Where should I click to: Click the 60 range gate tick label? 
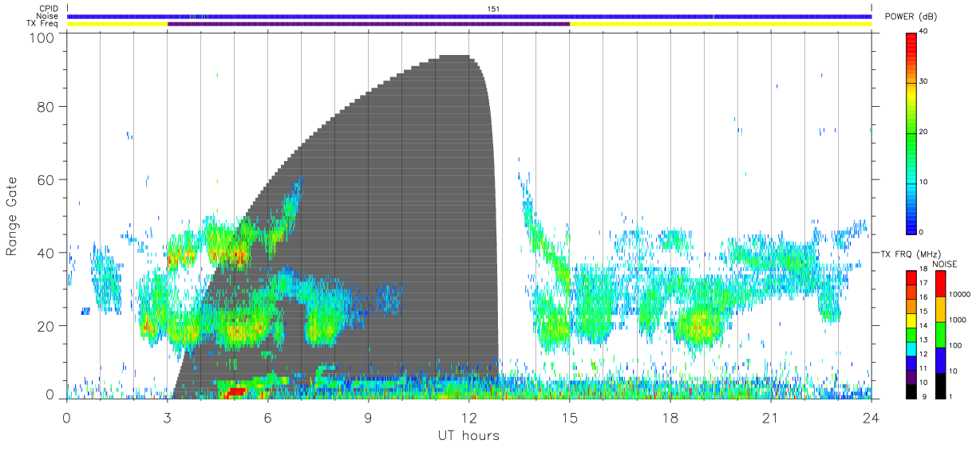45,179
